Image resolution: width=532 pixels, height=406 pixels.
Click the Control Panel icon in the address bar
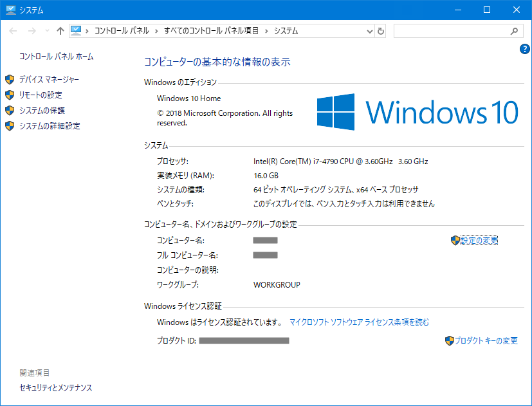(77, 30)
